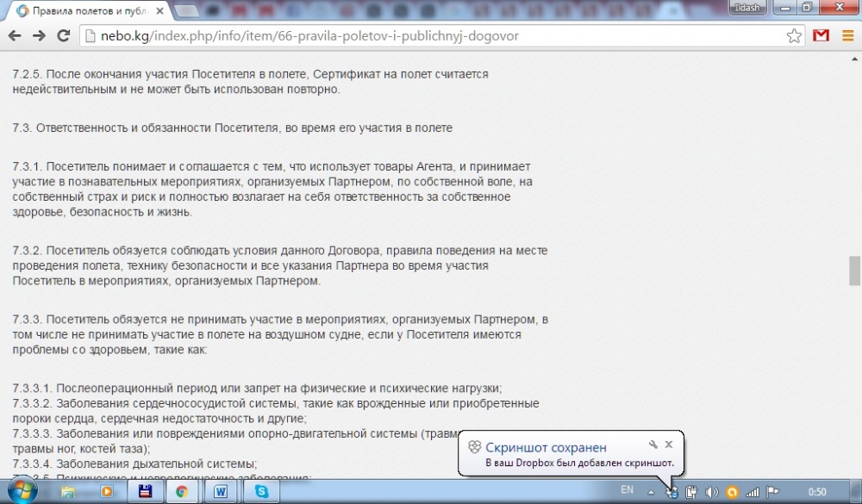Click the line '7.3.3.4. Заболевания дыхательной системы'
The height and width of the screenshot is (504, 862).
coord(134,464)
